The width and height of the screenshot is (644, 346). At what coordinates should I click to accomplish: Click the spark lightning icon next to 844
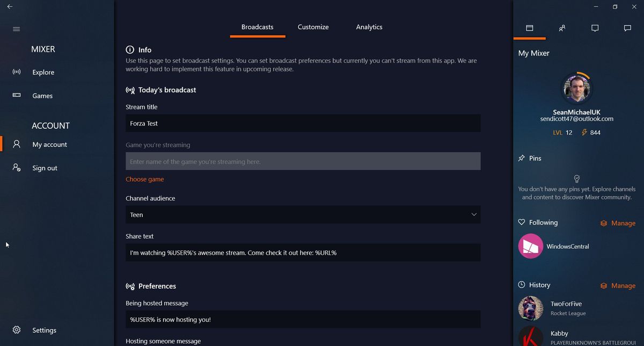(584, 132)
